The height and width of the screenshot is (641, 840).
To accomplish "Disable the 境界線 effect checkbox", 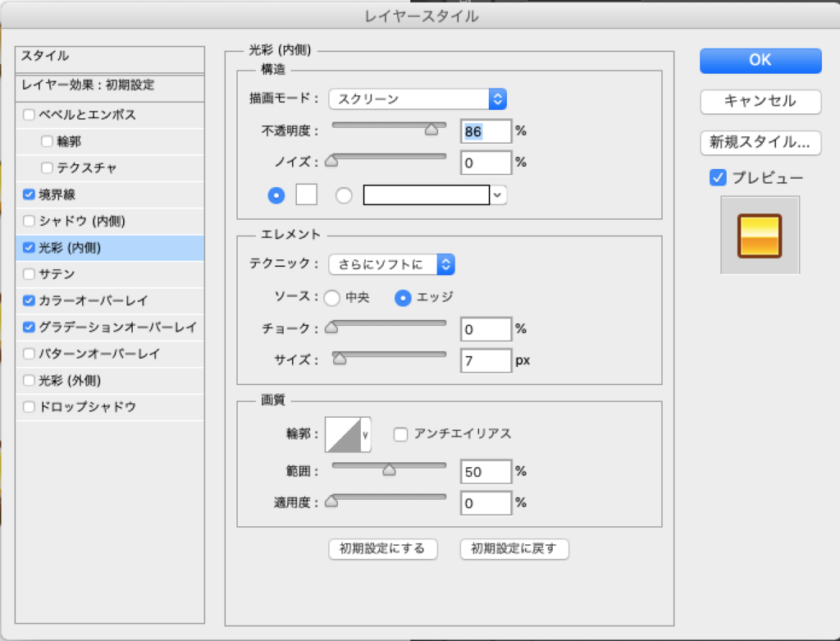I will coord(30,195).
